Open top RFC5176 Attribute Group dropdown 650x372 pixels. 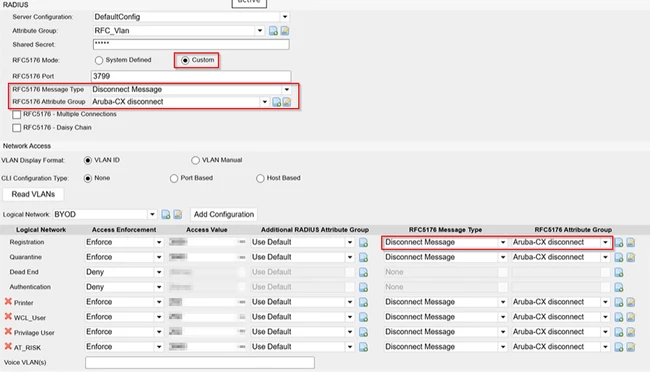(264, 102)
